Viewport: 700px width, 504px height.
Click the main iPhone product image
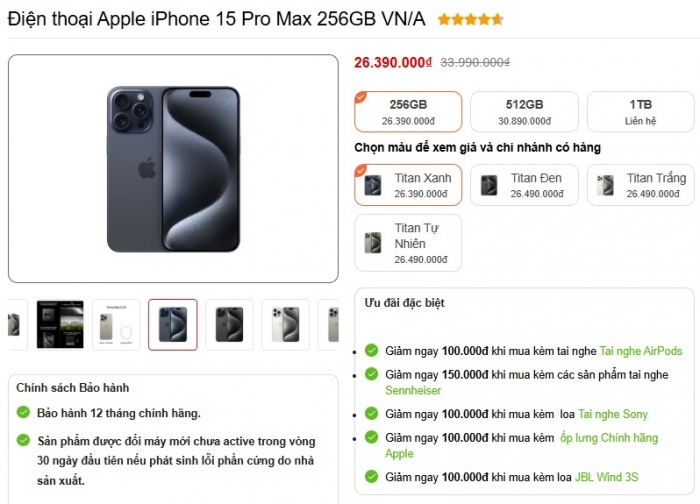(x=173, y=169)
